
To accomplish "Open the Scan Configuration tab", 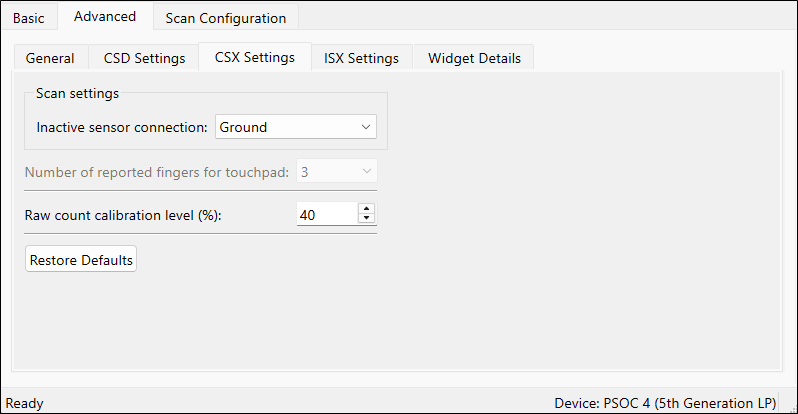I will click(x=225, y=18).
